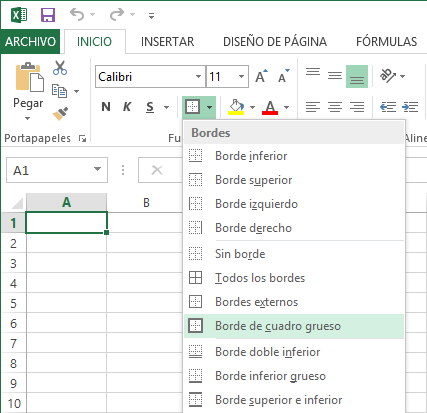Screen dimensions: 427x413
Task: Choose Borde de cuadro grueso
Action: click(x=294, y=326)
